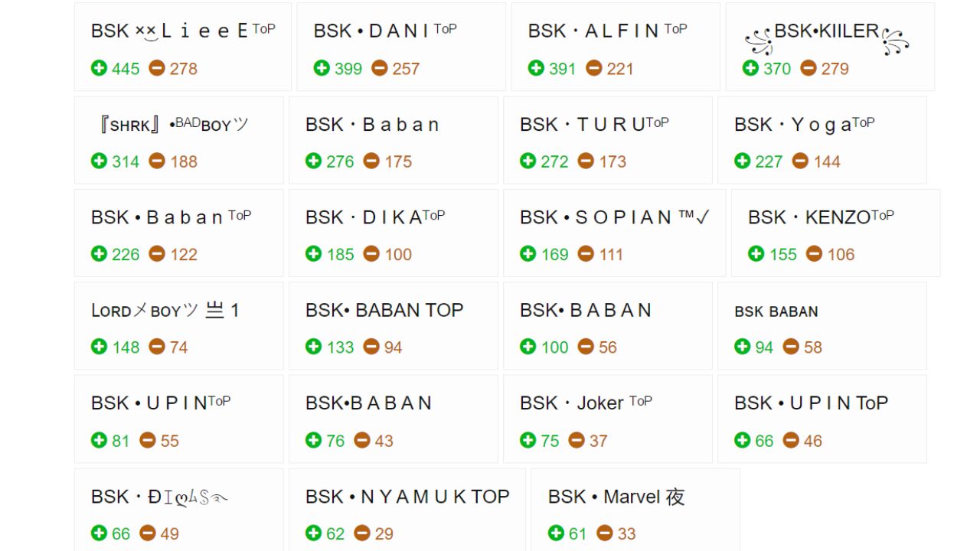Click the BSK • U P I N ToP card with 66
The width and height of the screenshot is (980, 551).
pyautogui.click(x=822, y=419)
